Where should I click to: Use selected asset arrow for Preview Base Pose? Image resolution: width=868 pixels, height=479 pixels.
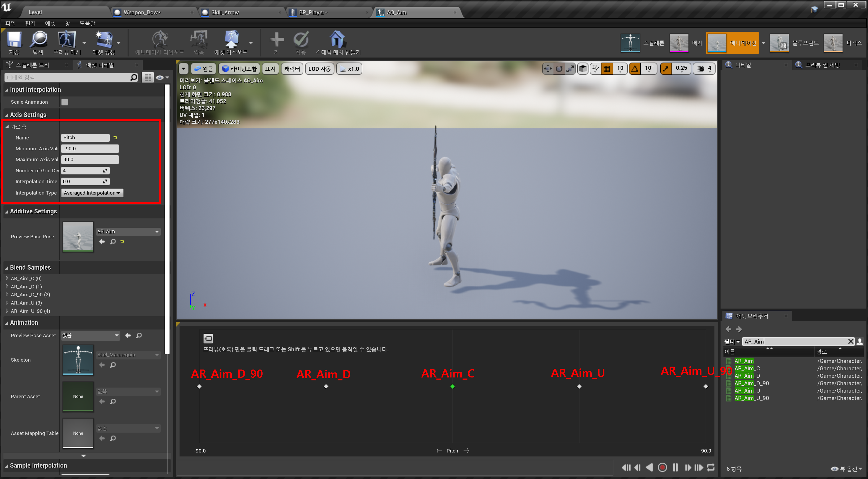(102, 241)
